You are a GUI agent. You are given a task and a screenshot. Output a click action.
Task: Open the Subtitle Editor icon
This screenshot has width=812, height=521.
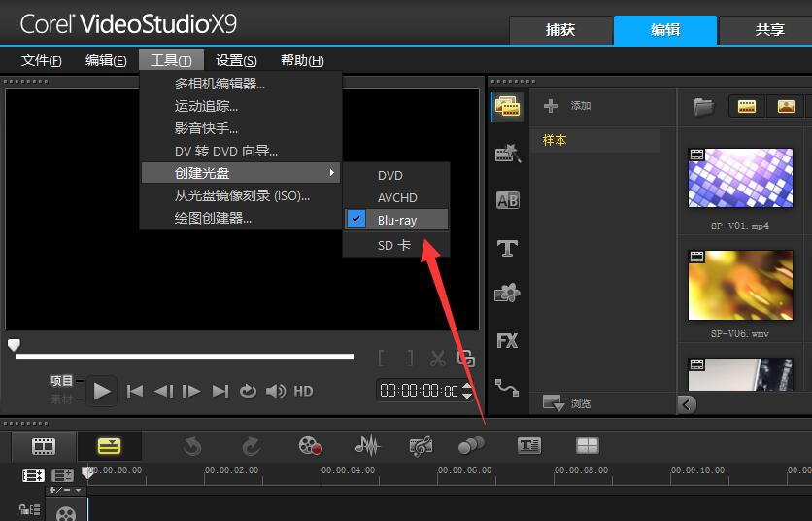529,446
